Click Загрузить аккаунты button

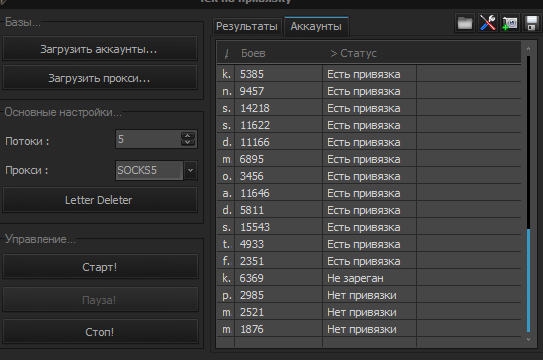(x=100, y=49)
